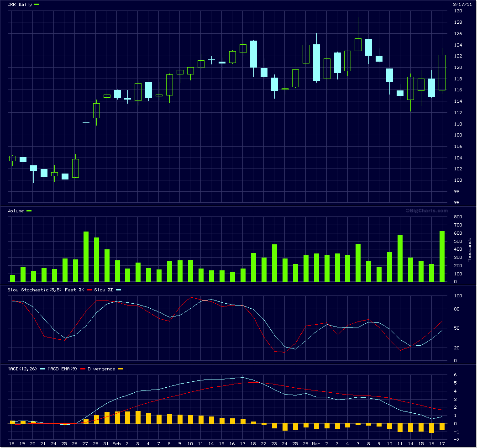This screenshot has height=448, width=477.
Task: Click the -2 MACD axis value
Action: tap(456, 439)
